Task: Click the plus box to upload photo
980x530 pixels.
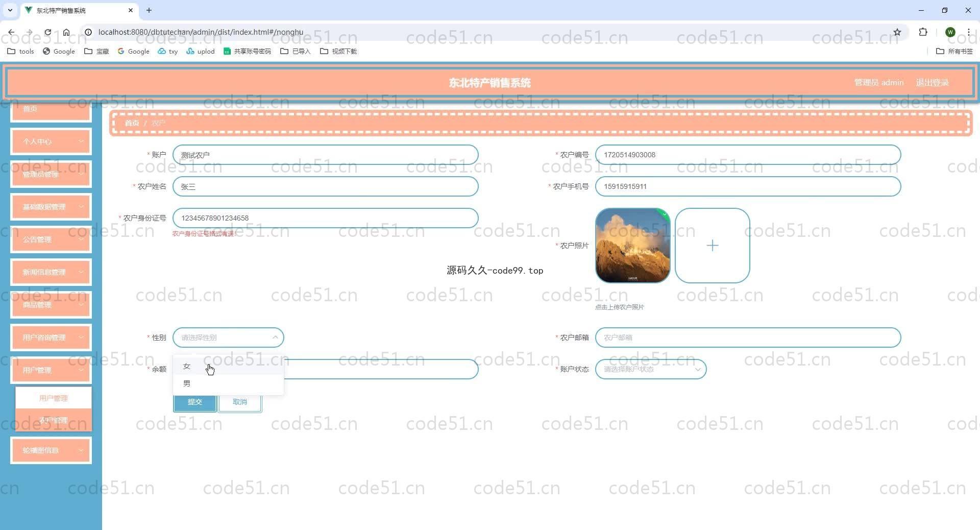Action: [x=713, y=246]
